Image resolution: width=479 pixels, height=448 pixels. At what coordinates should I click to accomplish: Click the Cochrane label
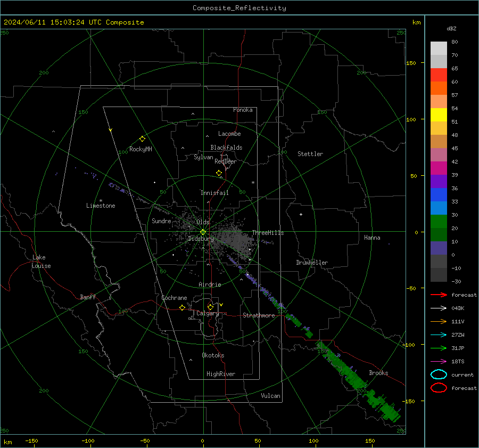point(174,298)
